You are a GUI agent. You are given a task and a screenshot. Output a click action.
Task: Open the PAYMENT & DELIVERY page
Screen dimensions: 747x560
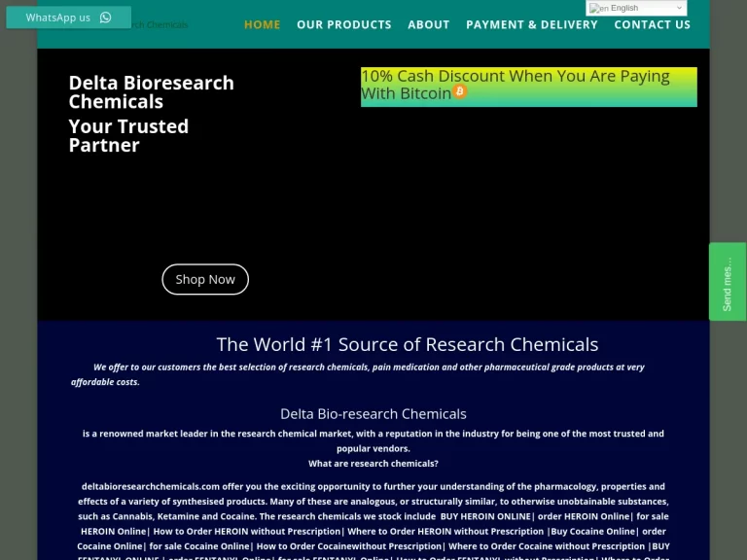(x=532, y=24)
